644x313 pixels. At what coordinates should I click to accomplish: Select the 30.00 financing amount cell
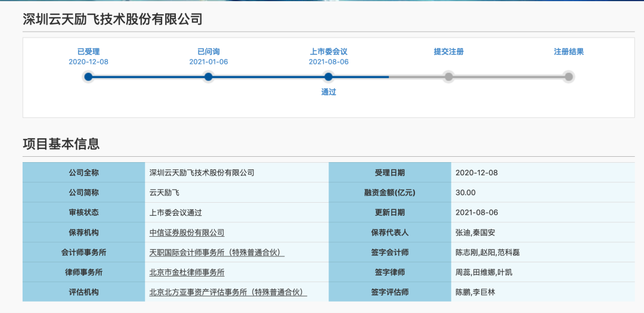coord(465,193)
